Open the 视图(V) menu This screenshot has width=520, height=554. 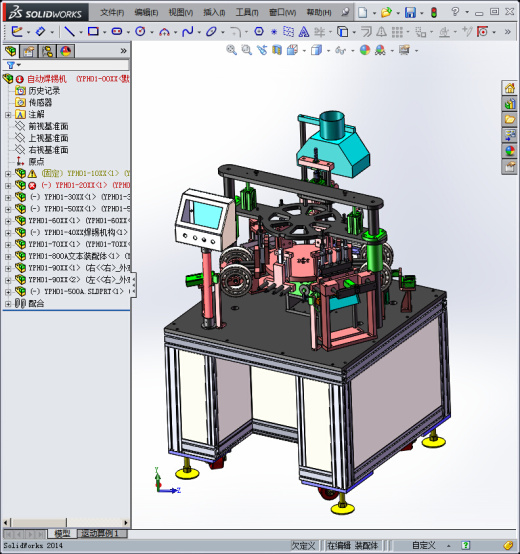point(181,12)
